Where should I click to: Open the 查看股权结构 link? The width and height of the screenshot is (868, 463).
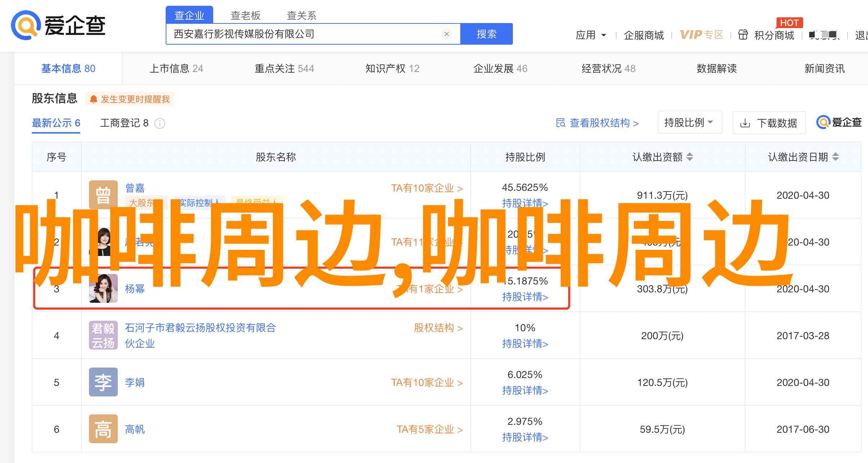pyautogui.click(x=598, y=123)
